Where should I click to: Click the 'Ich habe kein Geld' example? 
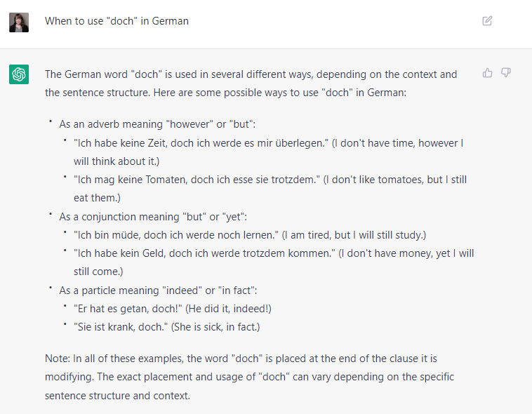click(x=274, y=262)
